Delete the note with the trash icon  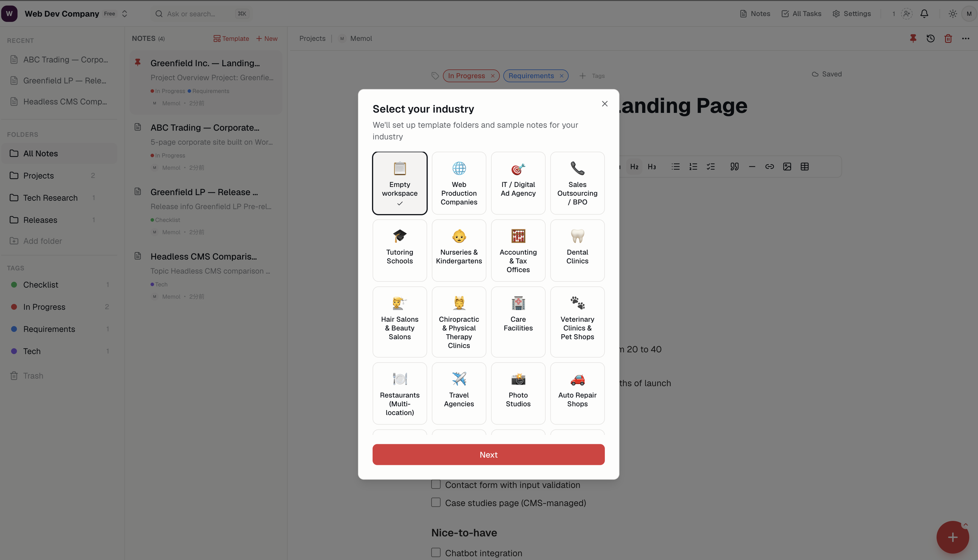pos(948,38)
